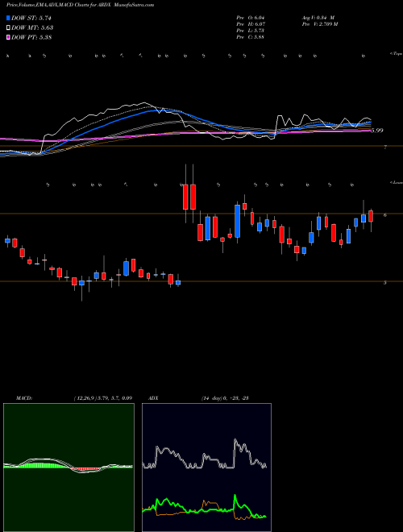
Task: Open the green MACD histogram chart panel
Action: 69,468
